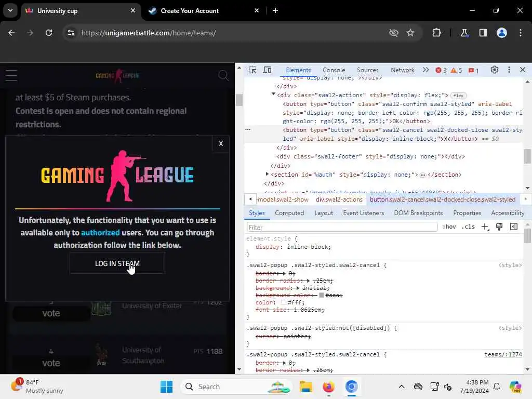Open DevTools three-dot customize menu
This screenshot has height=399, width=532.
[x=509, y=70]
